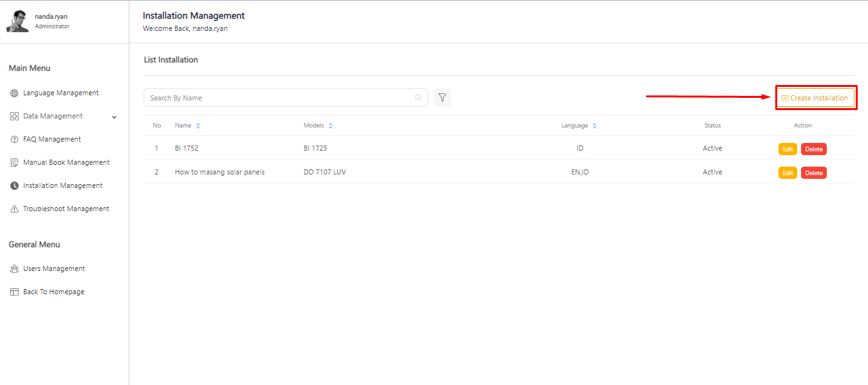Click the layout icon beside Back To Homepage

point(14,292)
